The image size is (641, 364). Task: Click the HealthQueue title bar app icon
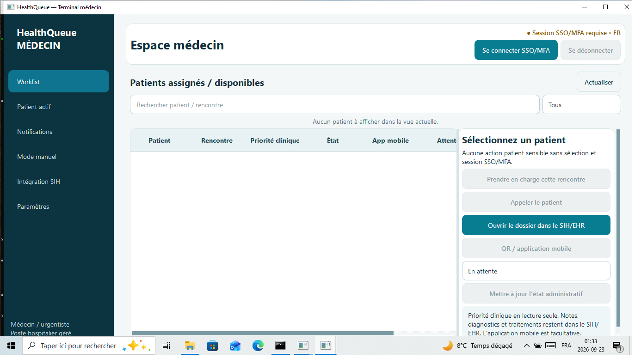pyautogui.click(x=11, y=7)
